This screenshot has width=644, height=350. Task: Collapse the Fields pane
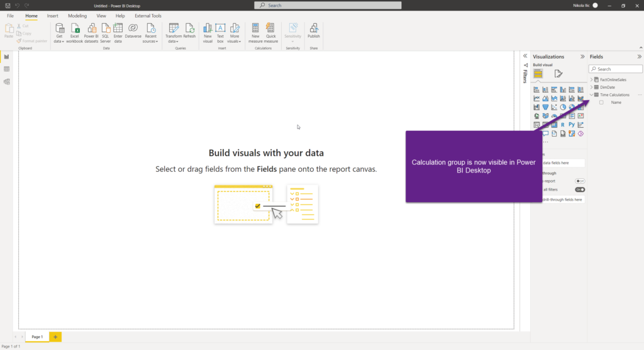[x=640, y=57]
